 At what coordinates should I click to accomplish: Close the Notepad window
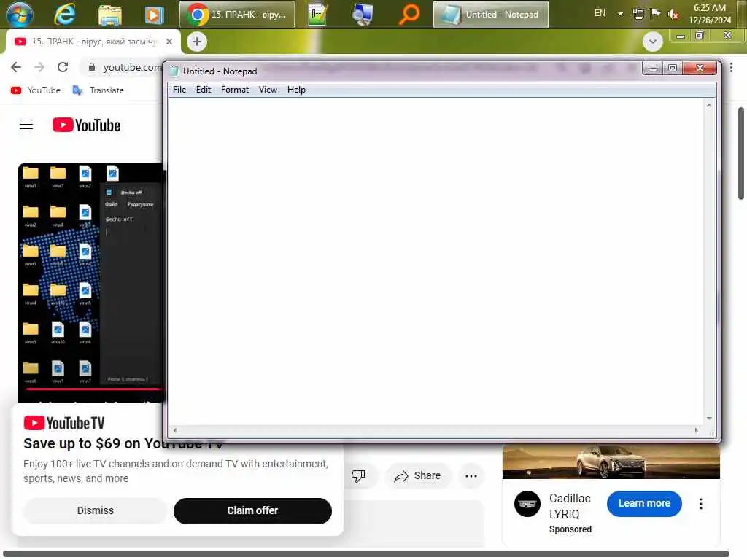pos(700,69)
